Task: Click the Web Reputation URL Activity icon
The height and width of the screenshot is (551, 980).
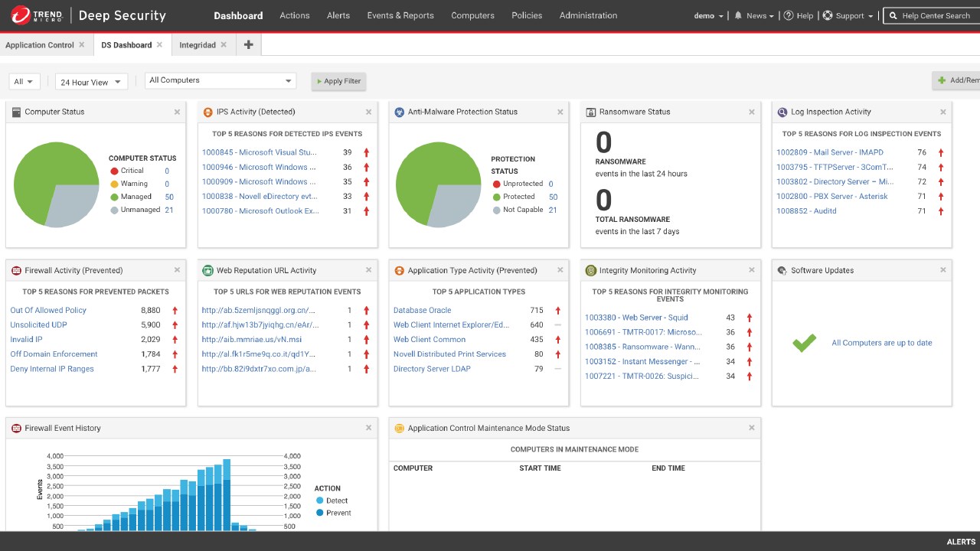Action: (x=207, y=270)
